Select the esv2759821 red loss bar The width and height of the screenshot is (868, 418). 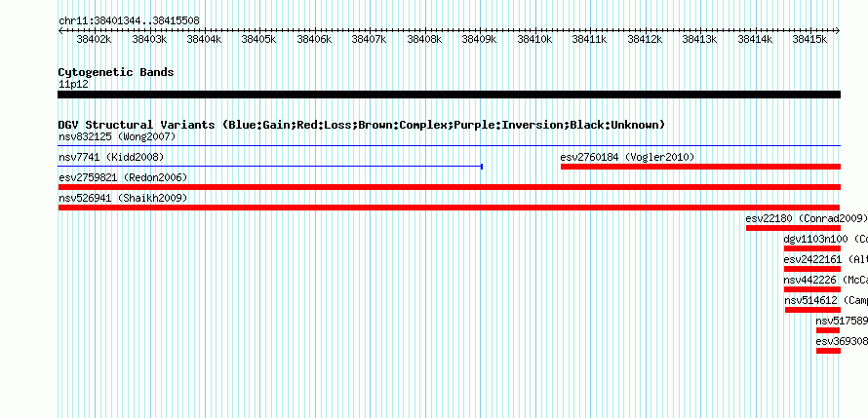[449, 187]
